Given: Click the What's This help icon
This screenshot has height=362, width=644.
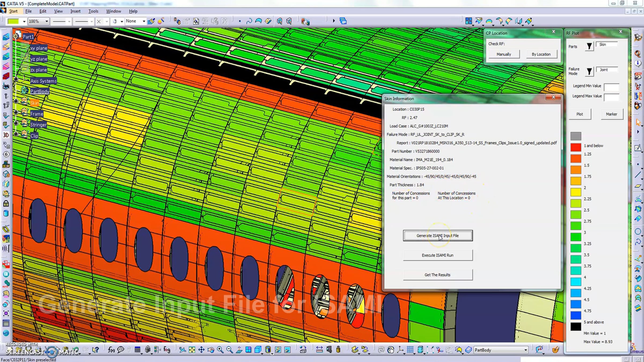Looking at the screenshot, I should (x=96, y=350).
